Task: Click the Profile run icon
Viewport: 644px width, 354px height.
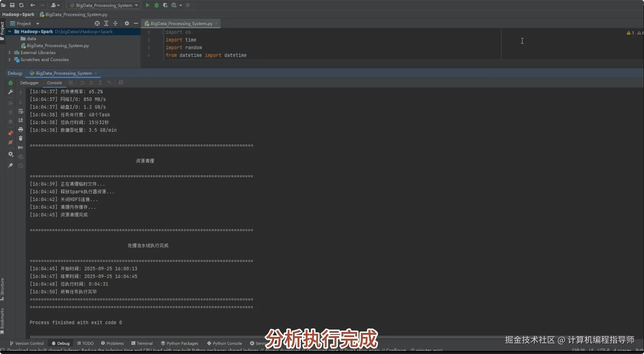Action: [174, 5]
